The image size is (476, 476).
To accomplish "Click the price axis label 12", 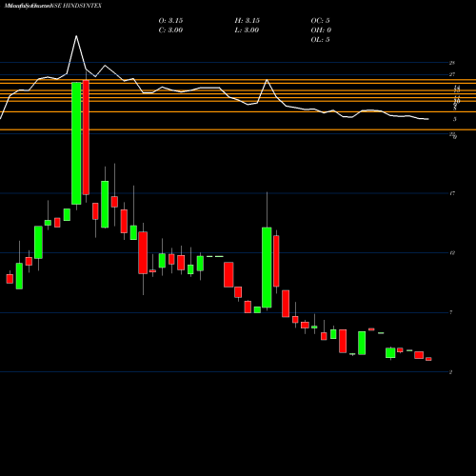I will click(452, 253).
